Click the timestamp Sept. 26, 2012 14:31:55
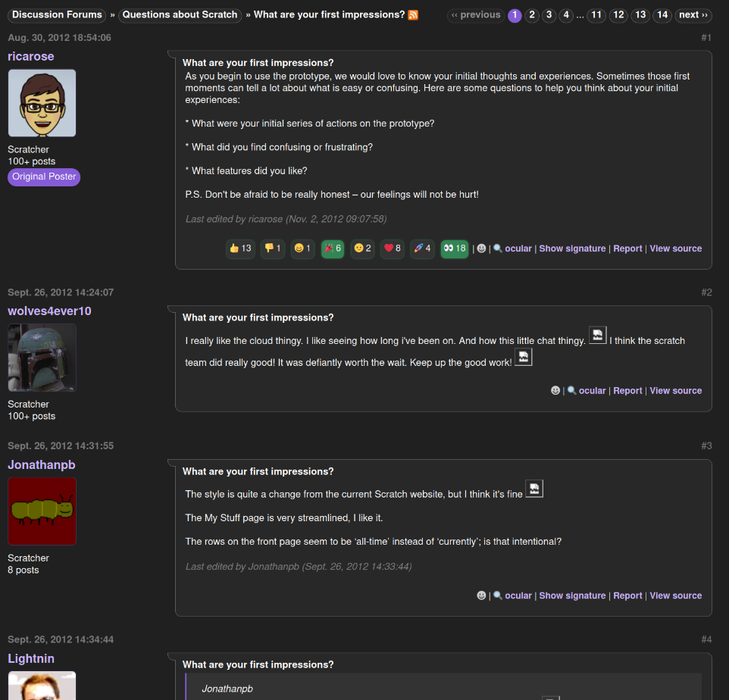 coord(61,445)
